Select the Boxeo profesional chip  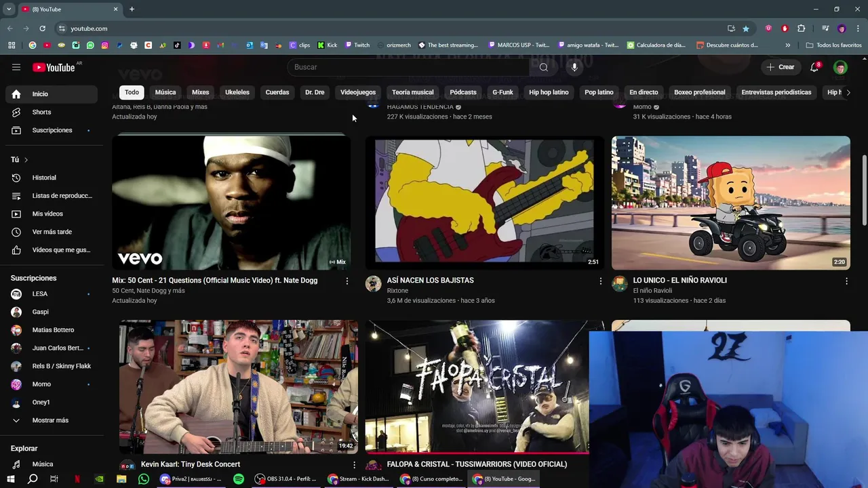(700, 92)
